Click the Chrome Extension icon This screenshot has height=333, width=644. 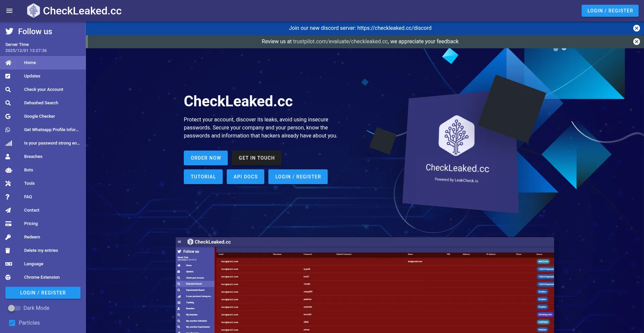point(8,277)
